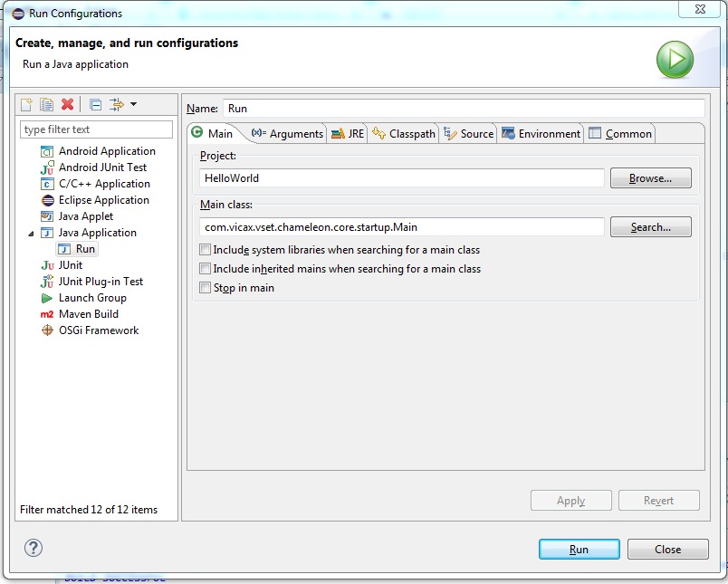The width and height of the screenshot is (728, 584).
Task: Delete selected launch configuration with red X
Action: pos(67,105)
